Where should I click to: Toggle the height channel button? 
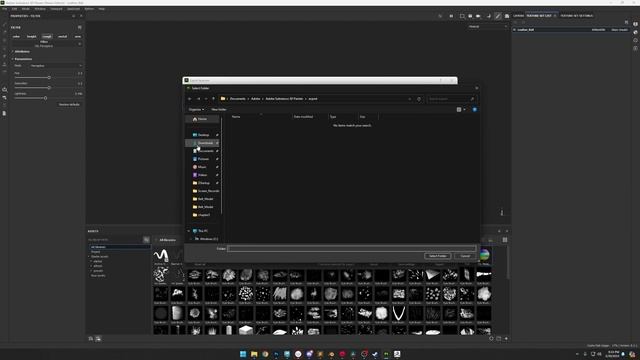(x=31, y=36)
